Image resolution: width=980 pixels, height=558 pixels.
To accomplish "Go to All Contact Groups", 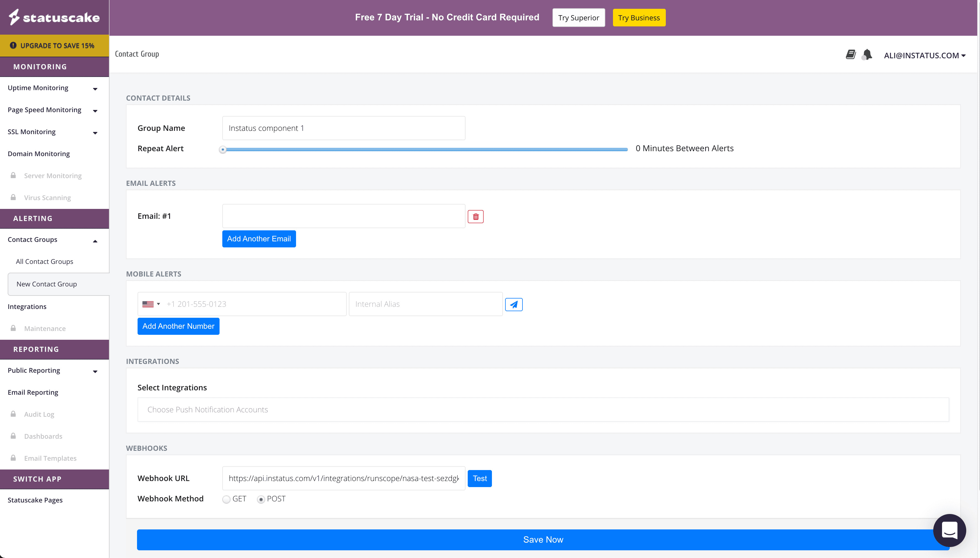I will point(45,261).
